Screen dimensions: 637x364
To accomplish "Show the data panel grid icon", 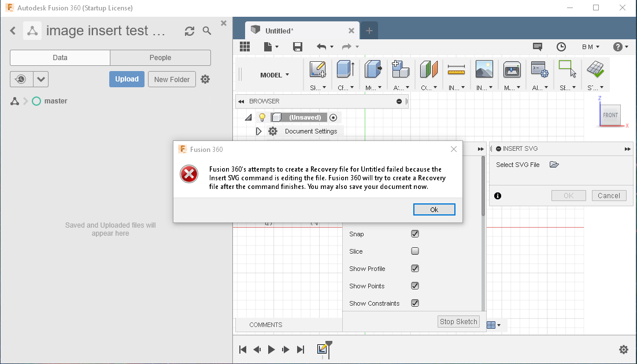I will [x=245, y=47].
